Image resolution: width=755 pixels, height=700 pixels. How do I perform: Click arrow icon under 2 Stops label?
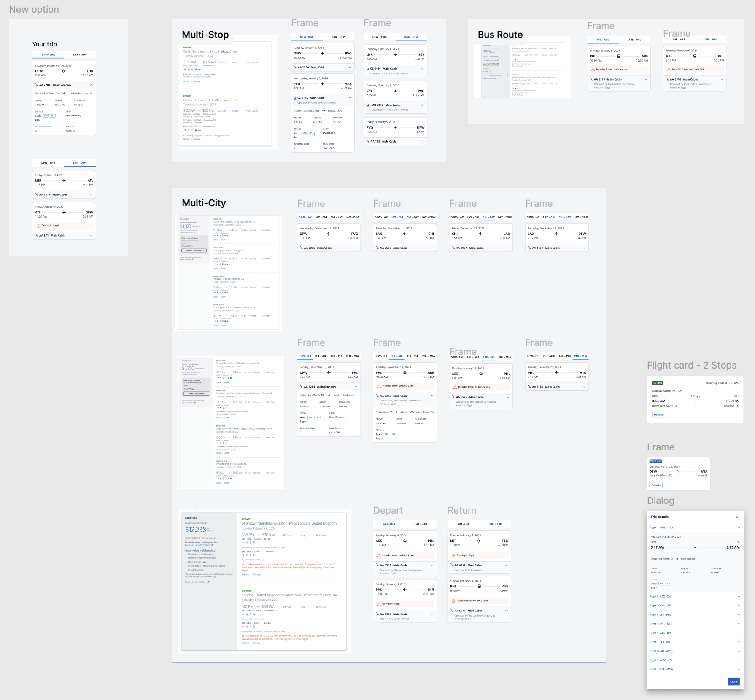(695, 401)
